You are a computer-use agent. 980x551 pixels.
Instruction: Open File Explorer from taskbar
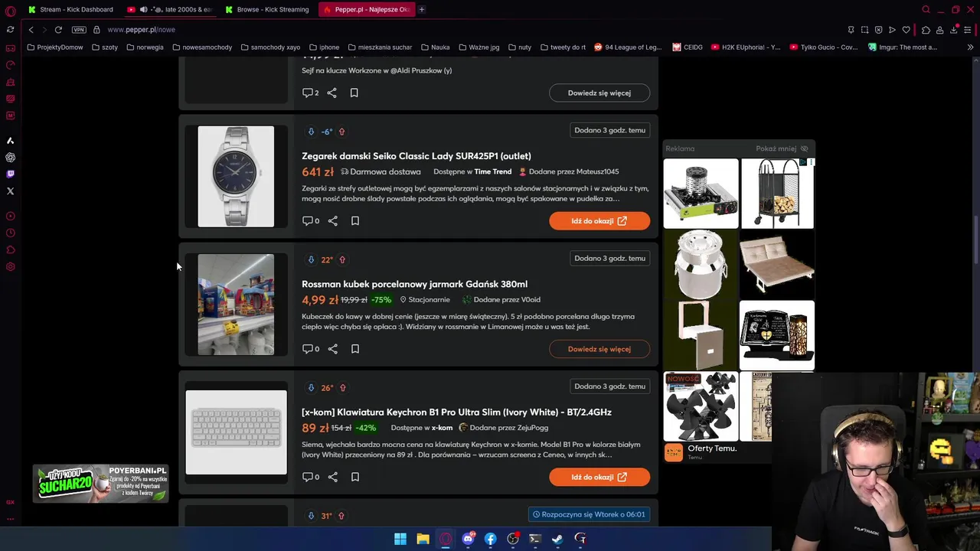pyautogui.click(x=423, y=539)
